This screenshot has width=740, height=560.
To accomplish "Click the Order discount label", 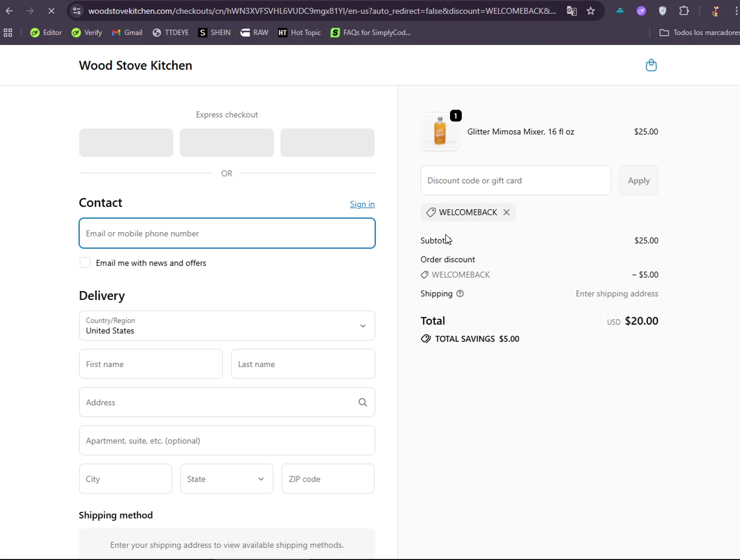I will 447,260.
